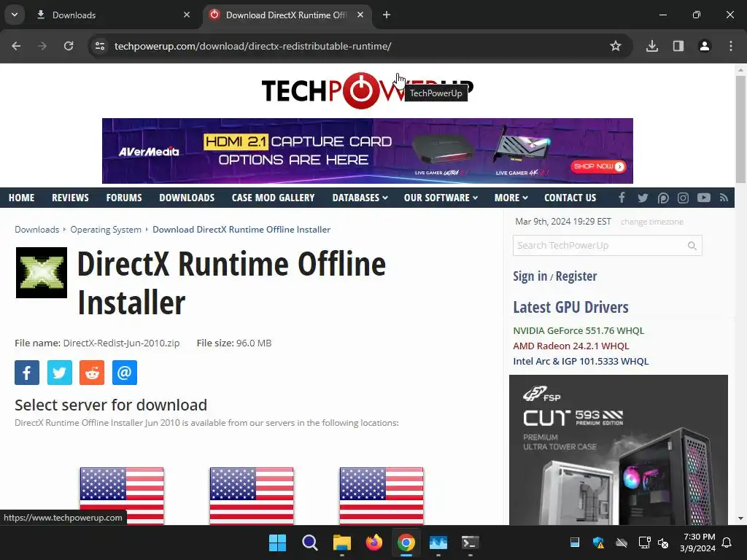Click Download DirectX Runtime Offline Installer breadcrumb

[x=241, y=230]
